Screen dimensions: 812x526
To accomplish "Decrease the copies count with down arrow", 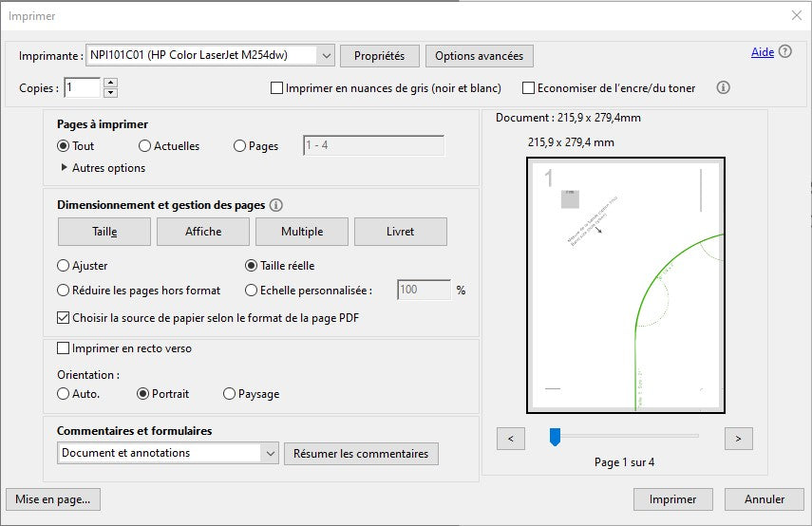I will (110, 92).
